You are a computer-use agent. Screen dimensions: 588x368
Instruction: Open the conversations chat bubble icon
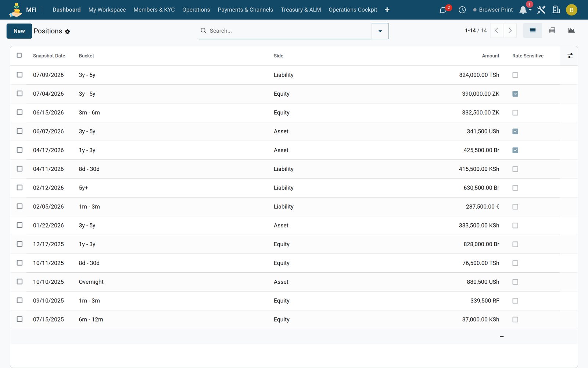tap(443, 10)
